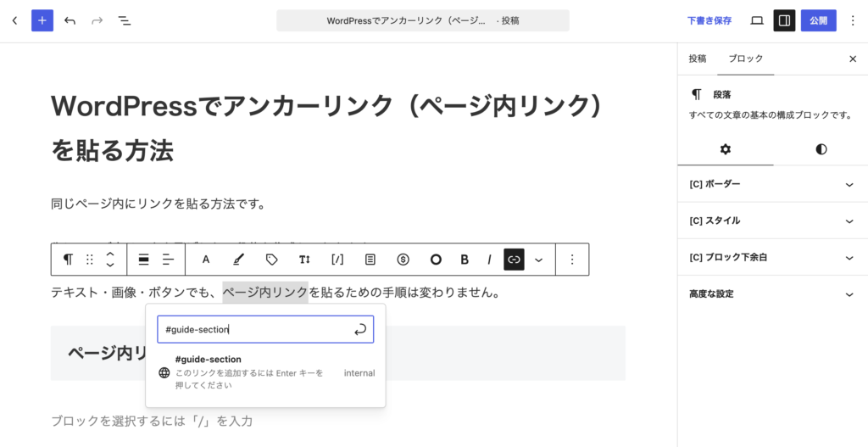The image size is (868, 447).
Task: Switch to the 投稿 tab
Action: tap(698, 59)
